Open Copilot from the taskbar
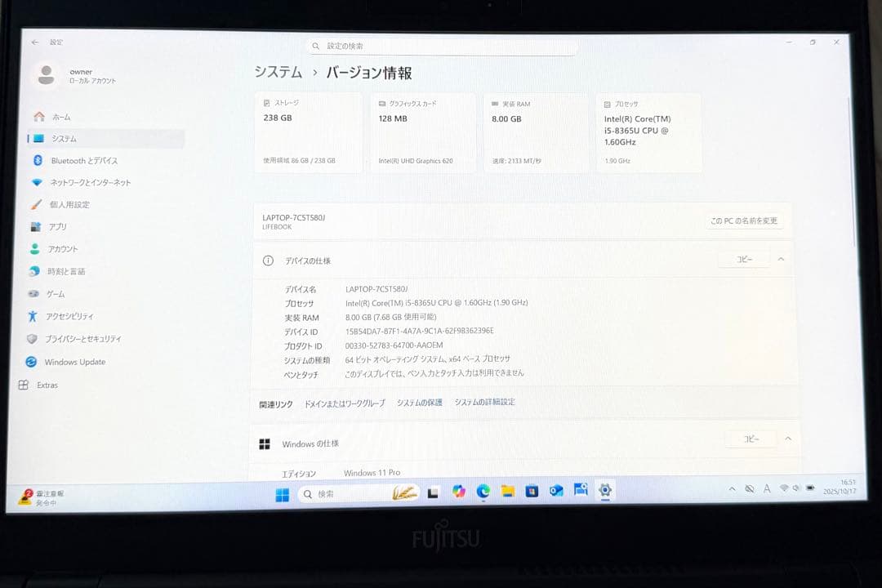 pyautogui.click(x=458, y=491)
